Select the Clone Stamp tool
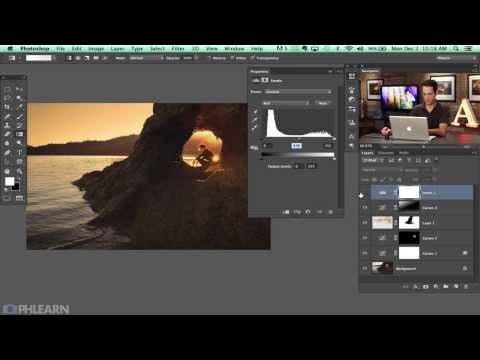This screenshot has width=480, height=360. tap(7, 125)
